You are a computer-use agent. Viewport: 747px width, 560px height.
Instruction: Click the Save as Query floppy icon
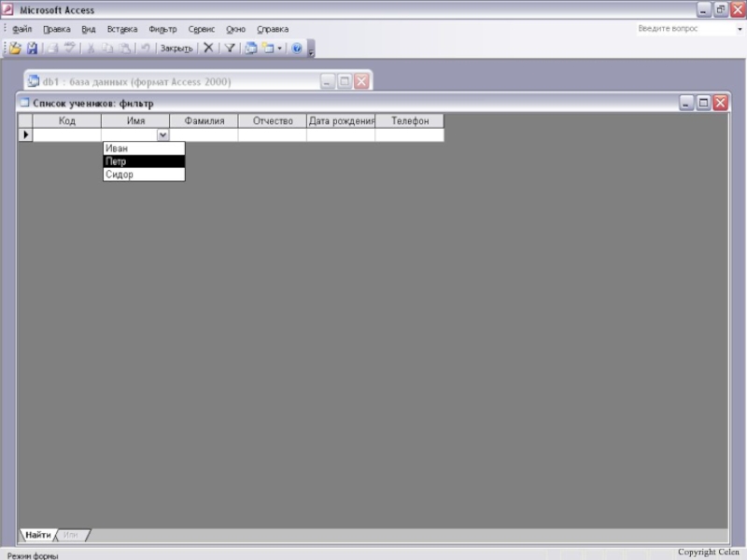[x=32, y=49]
